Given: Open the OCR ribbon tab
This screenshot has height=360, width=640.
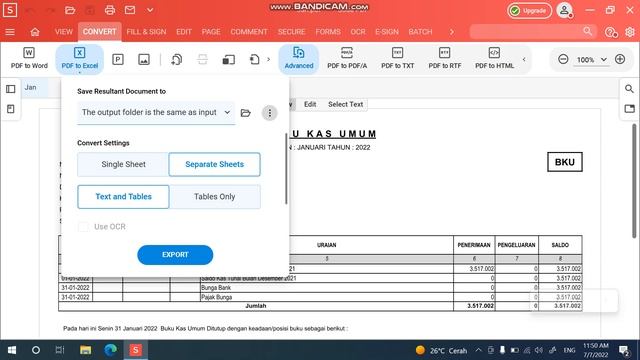Looking at the screenshot, I should tap(358, 32).
